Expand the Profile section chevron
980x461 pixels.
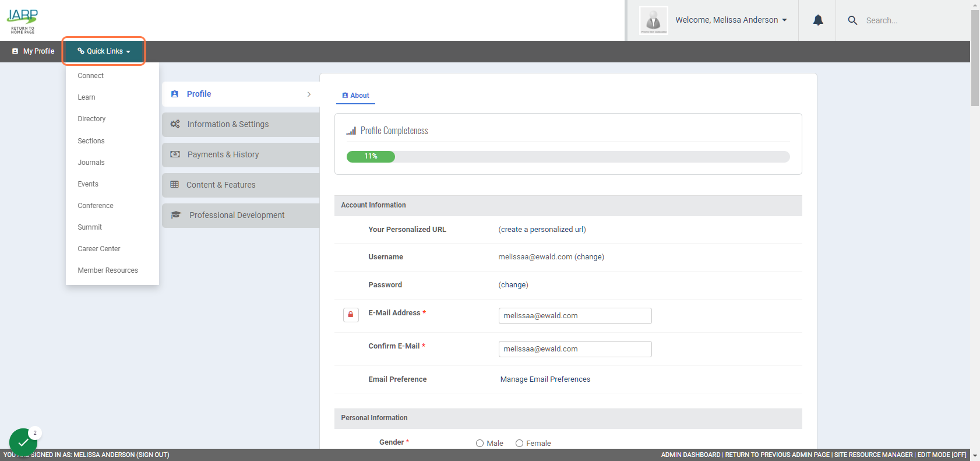click(309, 94)
